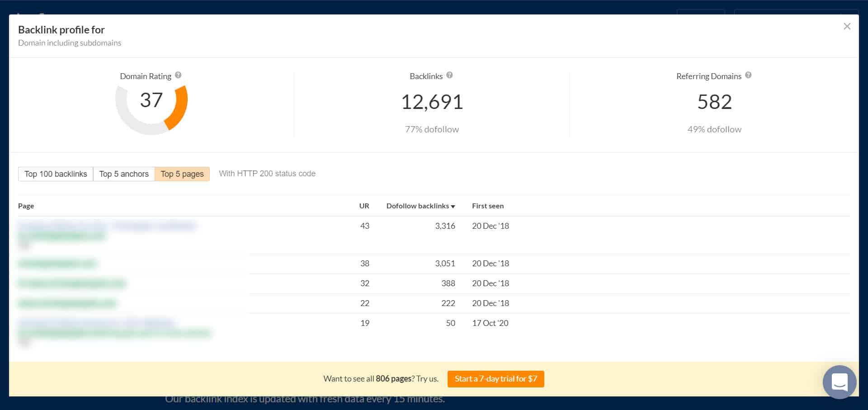868x410 pixels.
Task: Click the 49% dofollow label under Referring Domains
Action: coord(714,129)
